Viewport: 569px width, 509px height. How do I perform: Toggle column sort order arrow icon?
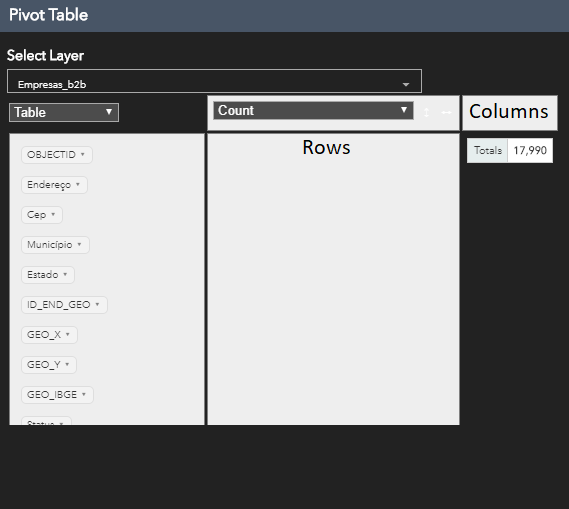pyautogui.click(x=446, y=112)
